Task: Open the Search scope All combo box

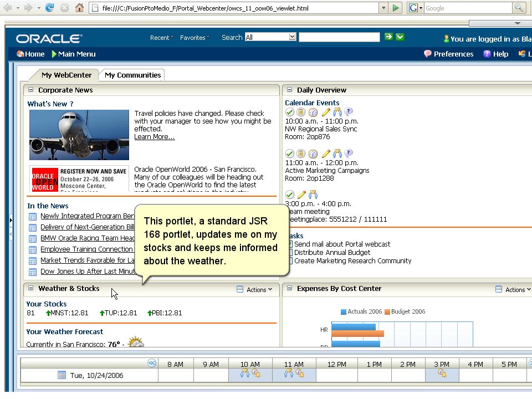Action: pos(270,37)
